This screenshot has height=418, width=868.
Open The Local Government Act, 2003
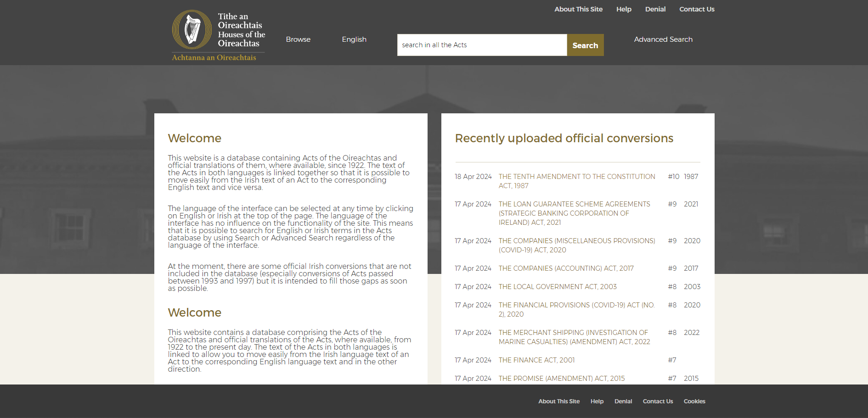pyautogui.click(x=558, y=287)
